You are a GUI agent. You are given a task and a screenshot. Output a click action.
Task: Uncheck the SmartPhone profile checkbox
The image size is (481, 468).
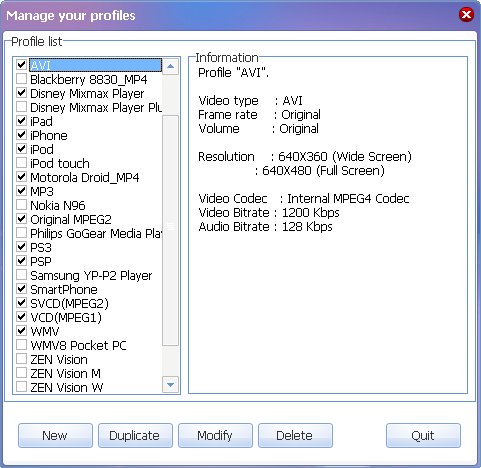(21, 288)
